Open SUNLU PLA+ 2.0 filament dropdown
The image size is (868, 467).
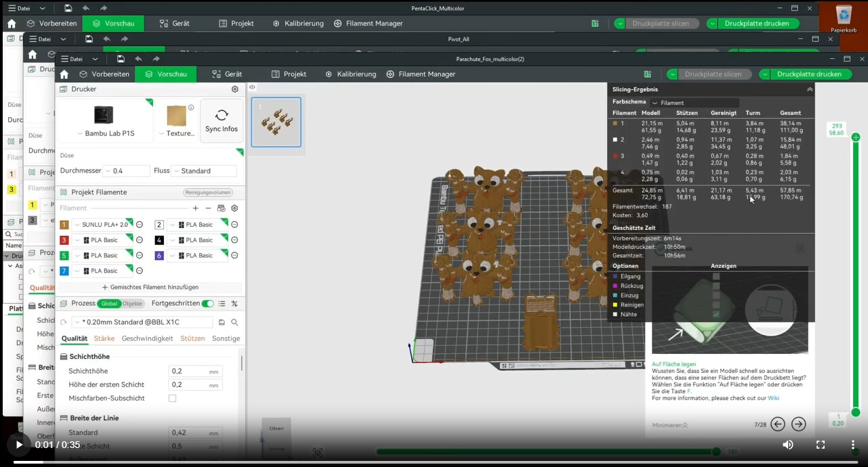point(102,225)
